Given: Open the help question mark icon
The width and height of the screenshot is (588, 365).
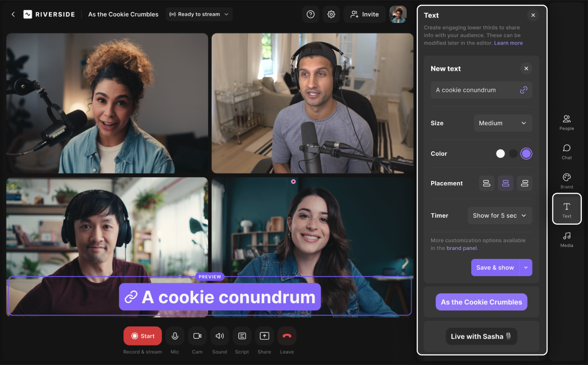Looking at the screenshot, I should (x=310, y=14).
